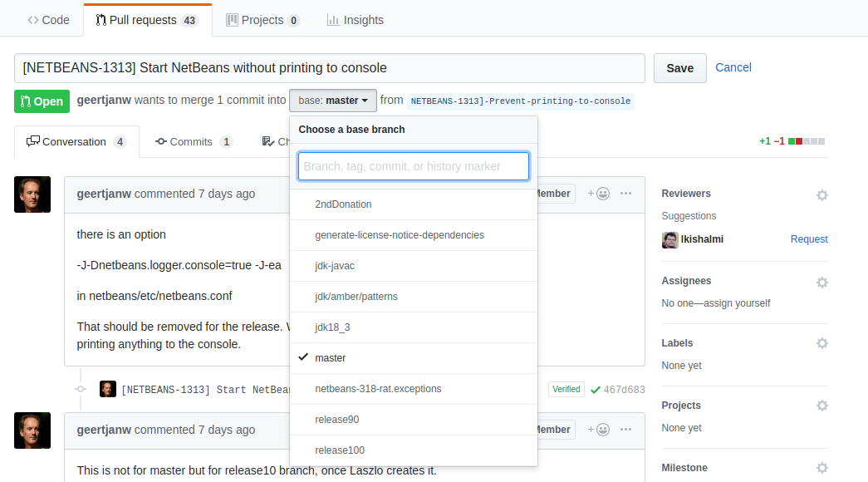Viewport: 868px width, 482px height.
Task: Open the Pull requests tab
Action: (x=147, y=19)
